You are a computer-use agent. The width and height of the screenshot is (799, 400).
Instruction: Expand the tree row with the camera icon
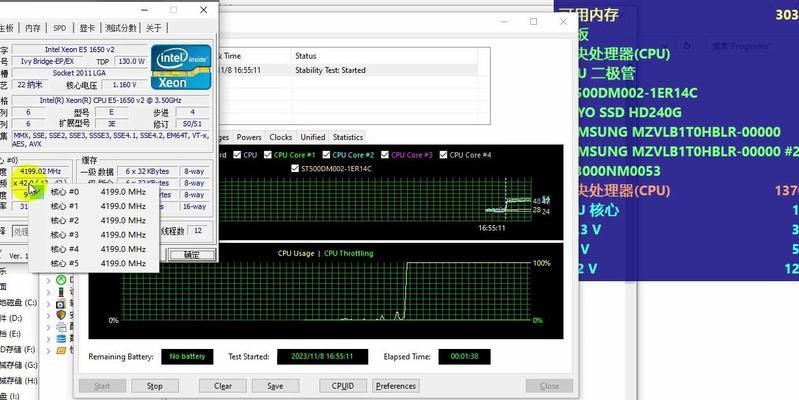[49, 304]
